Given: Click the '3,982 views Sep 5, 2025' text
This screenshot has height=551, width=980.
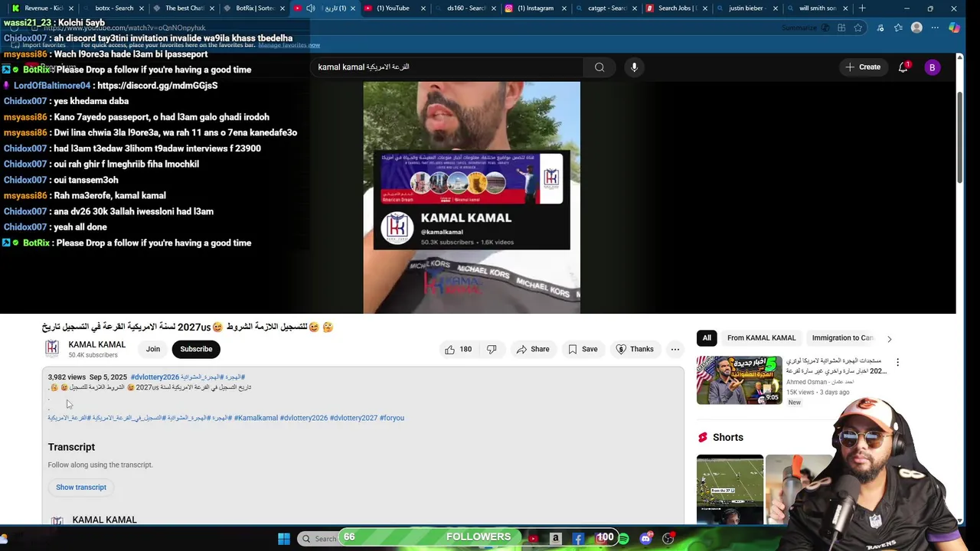Looking at the screenshot, I should 87,377.
